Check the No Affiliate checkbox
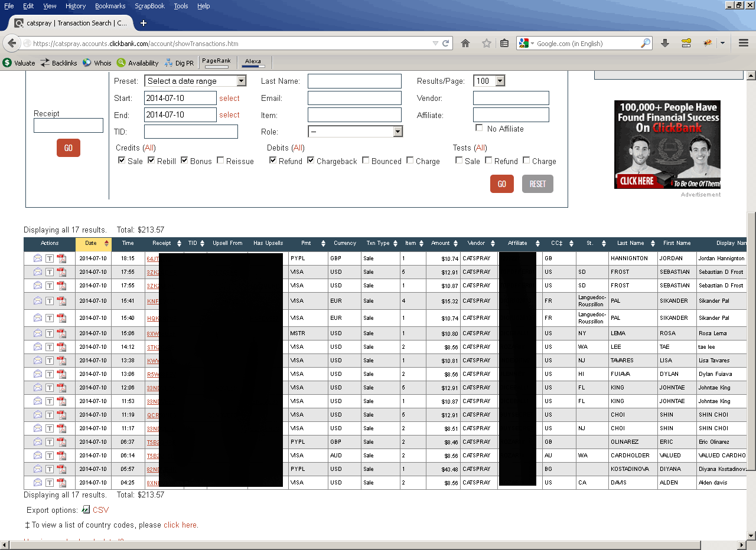The image size is (756, 550). [x=479, y=127]
